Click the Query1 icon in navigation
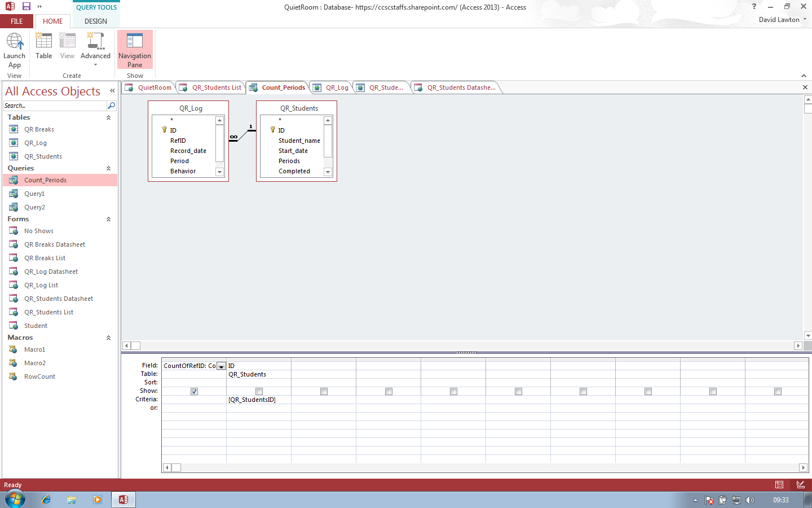 tap(14, 194)
